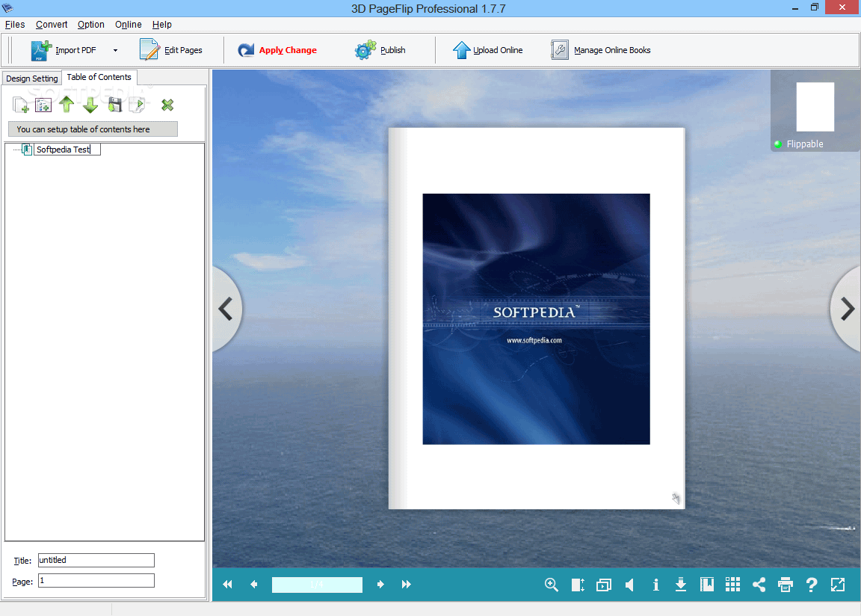Image resolution: width=861 pixels, height=616 pixels.
Task: Go to the next page in bottom bar
Action: pos(380,585)
